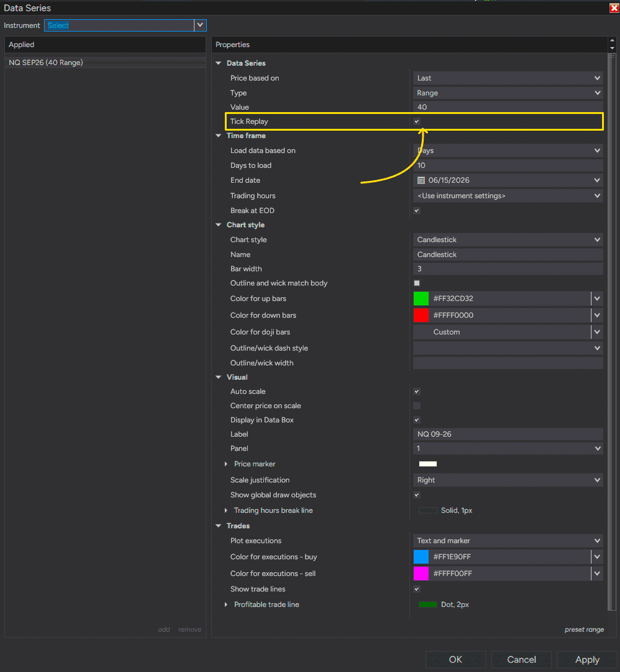Click the Apply button
Screen dimensions: 620x672
[587, 660]
